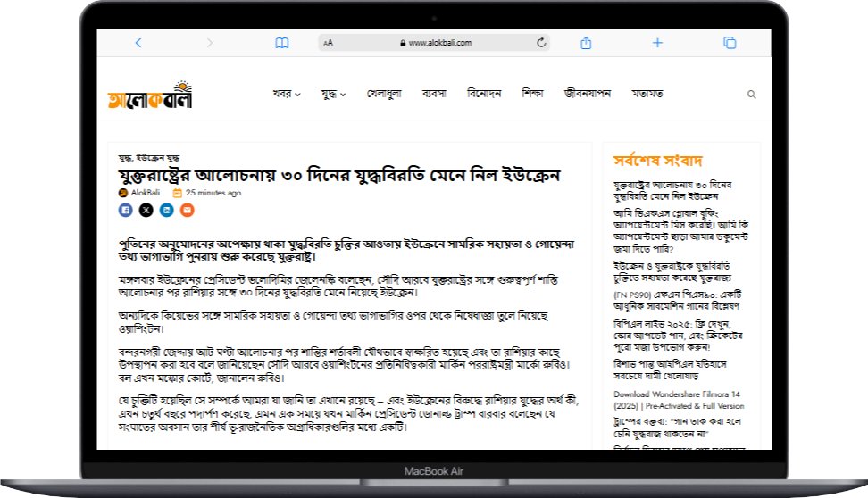Click the Safari forward arrow
The image size is (868, 498).
coord(209,43)
